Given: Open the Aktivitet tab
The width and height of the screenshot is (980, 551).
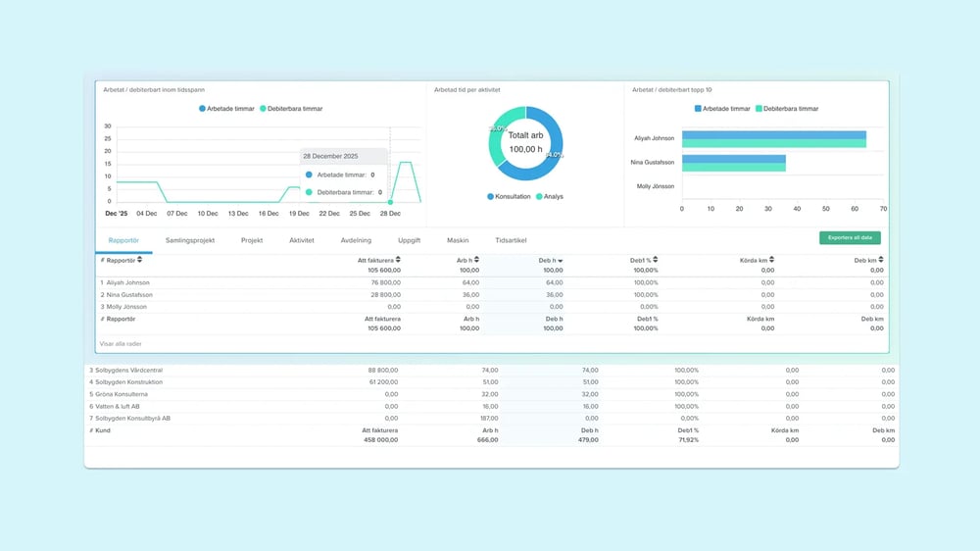Looking at the screenshot, I should coord(301,240).
